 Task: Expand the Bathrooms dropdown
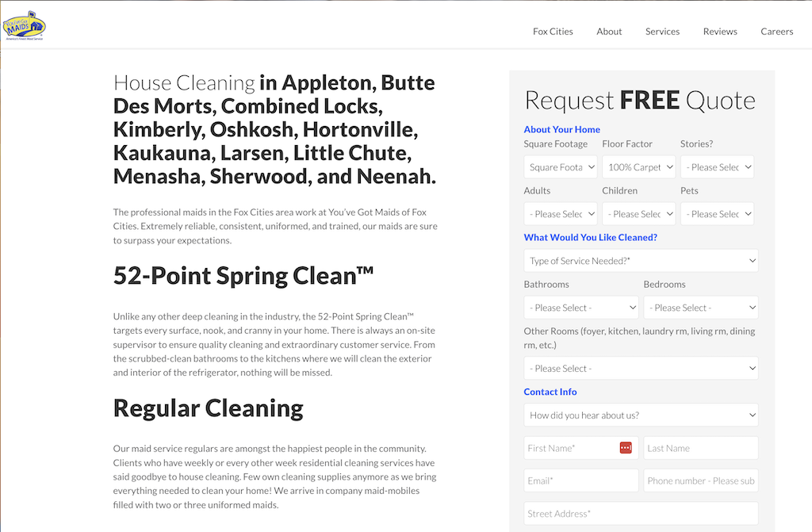[x=580, y=307]
